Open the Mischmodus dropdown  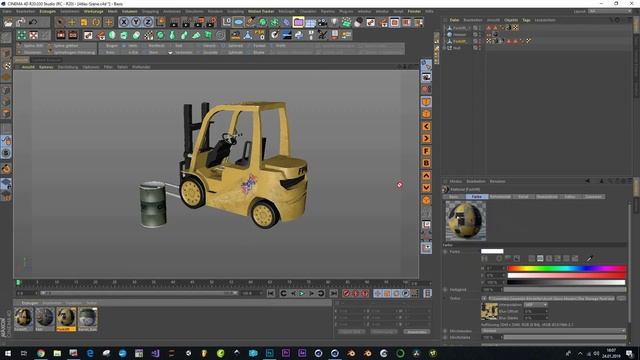[553, 331]
